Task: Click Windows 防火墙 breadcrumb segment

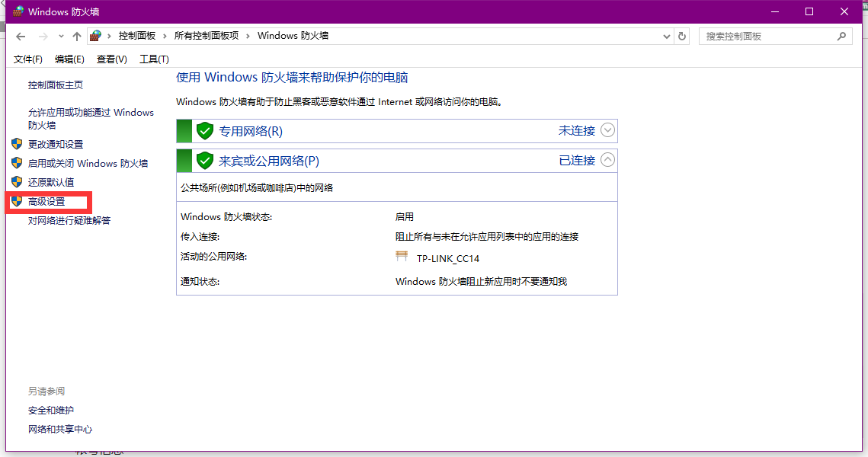Action: [293, 36]
